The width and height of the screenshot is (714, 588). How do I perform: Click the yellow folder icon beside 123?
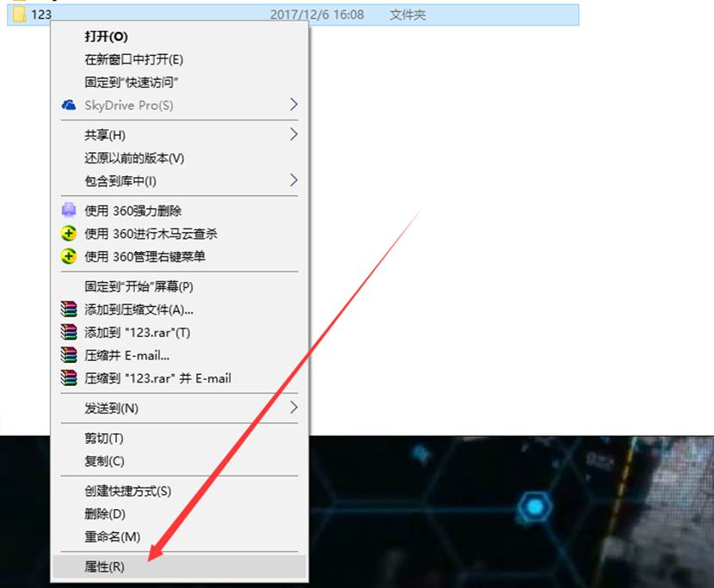click(x=18, y=14)
